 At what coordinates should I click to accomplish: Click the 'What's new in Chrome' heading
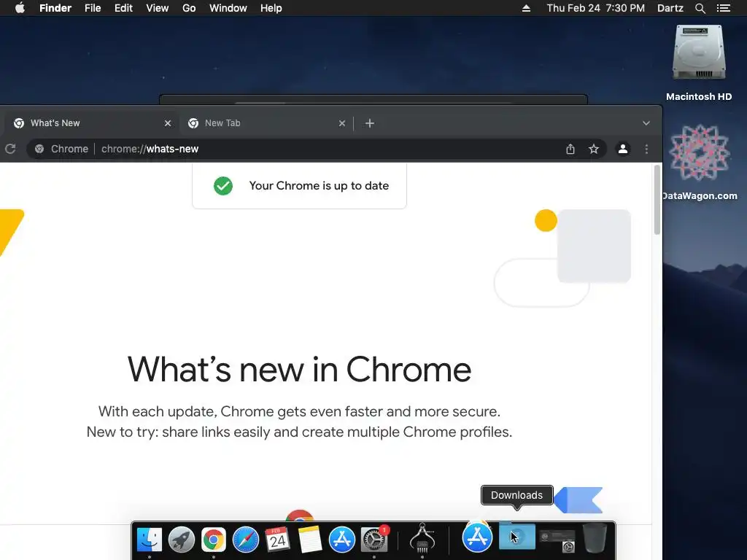[299, 370]
